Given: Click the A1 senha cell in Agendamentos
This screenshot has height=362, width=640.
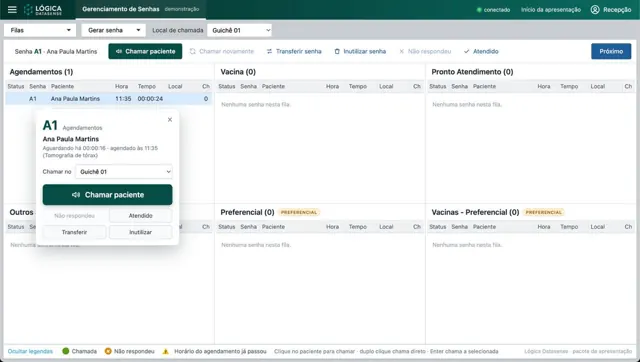Looking at the screenshot, I should [x=33, y=99].
